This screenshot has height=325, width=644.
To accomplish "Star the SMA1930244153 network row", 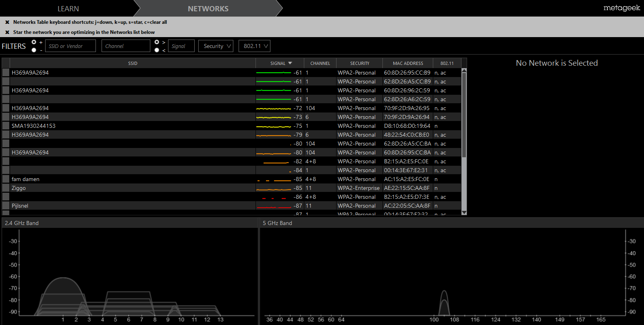I will coord(6,126).
